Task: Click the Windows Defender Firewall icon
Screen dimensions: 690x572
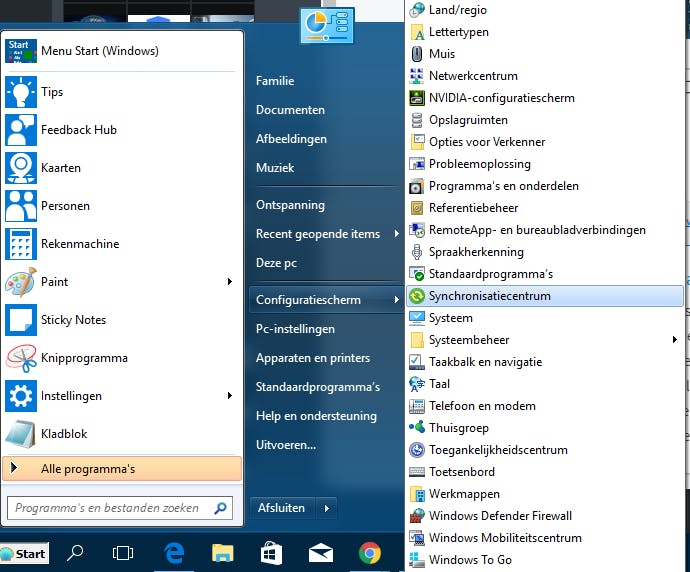Action: click(417, 516)
